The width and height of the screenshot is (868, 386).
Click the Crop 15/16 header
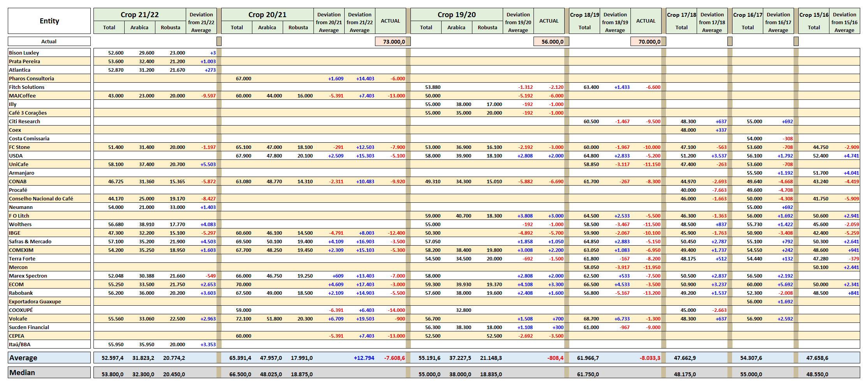point(814,15)
